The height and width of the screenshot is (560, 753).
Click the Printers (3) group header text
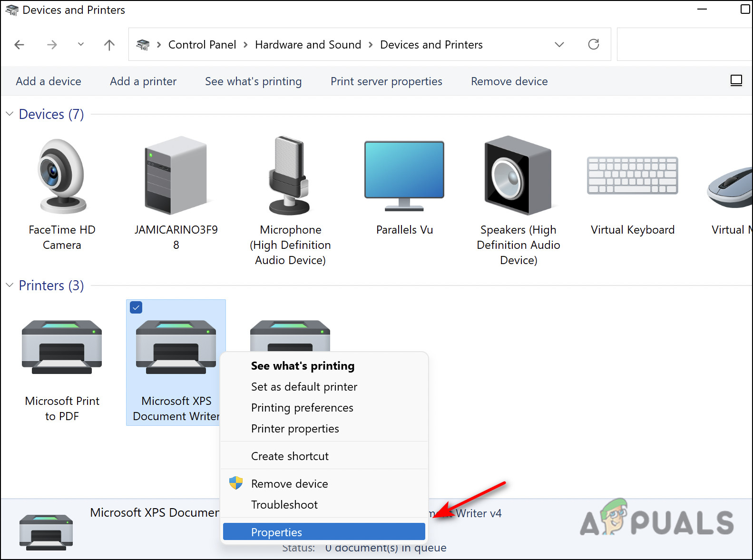51,285
